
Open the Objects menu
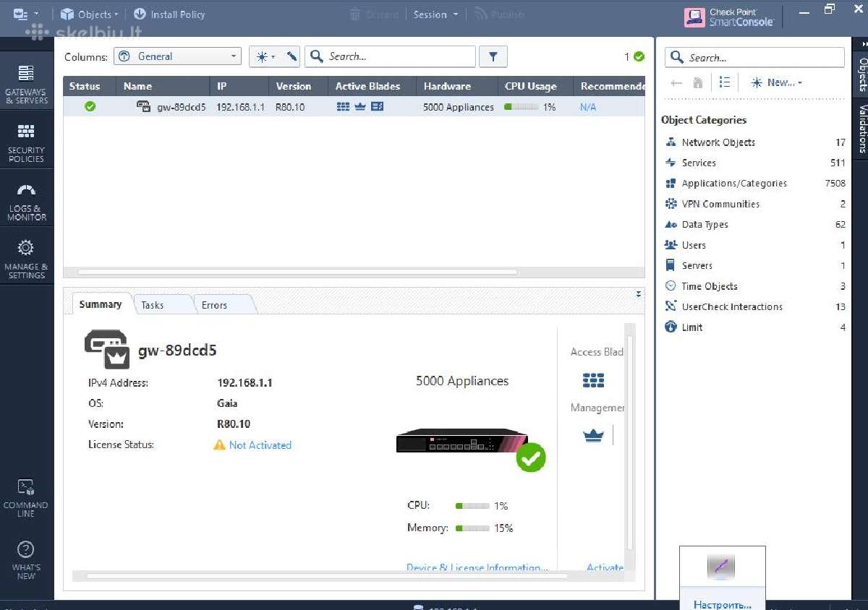coord(89,14)
